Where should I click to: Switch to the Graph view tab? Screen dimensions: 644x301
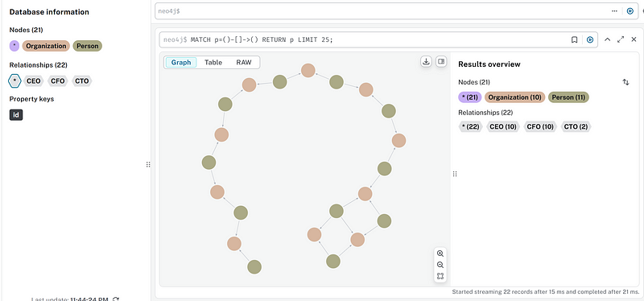click(181, 63)
